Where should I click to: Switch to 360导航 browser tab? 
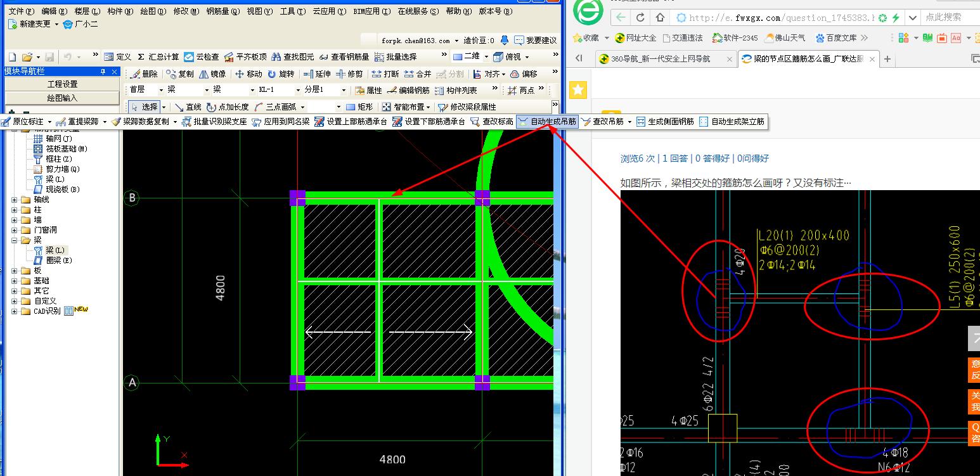(665, 59)
